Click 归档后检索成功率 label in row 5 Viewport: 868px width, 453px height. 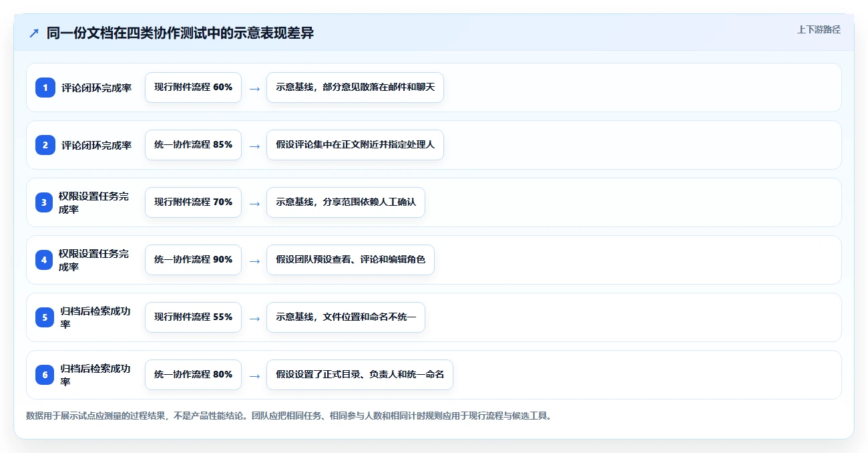pos(95,317)
